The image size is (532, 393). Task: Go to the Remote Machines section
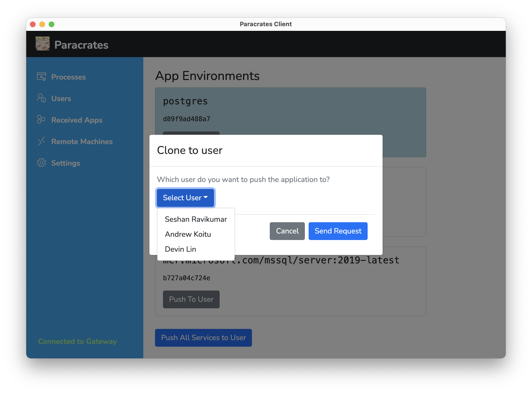coord(82,142)
